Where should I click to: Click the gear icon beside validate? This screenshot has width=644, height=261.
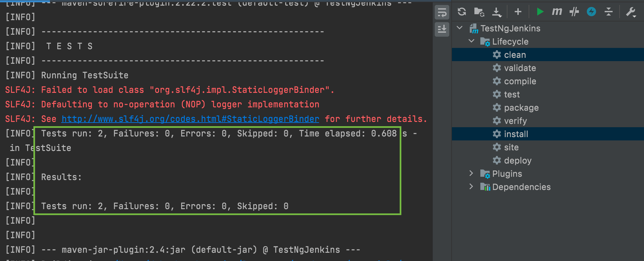pyautogui.click(x=497, y=68)
